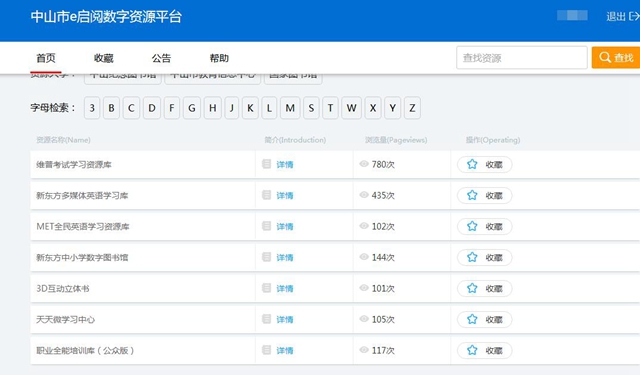
Task: Click the document icon in 新东方多媒体英语学习库 row
Action: 267,195
